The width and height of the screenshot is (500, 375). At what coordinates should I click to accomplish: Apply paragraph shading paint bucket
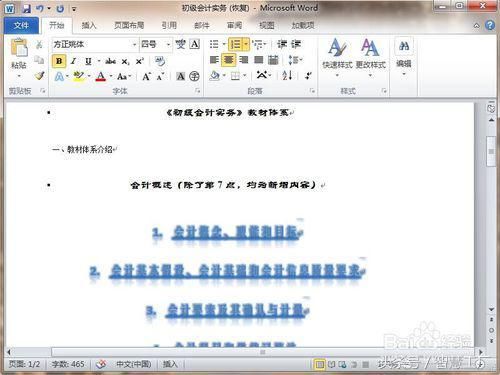click(x=215, y=76)
